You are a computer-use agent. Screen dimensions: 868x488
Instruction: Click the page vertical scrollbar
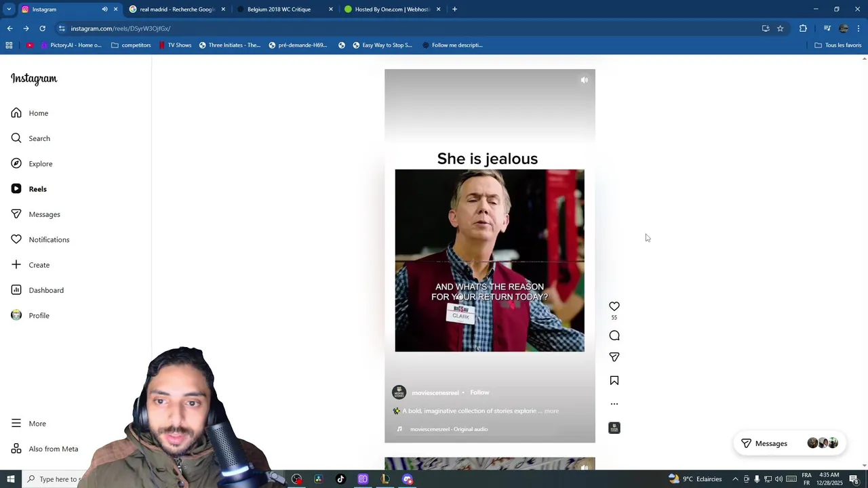tap(864, 262)
